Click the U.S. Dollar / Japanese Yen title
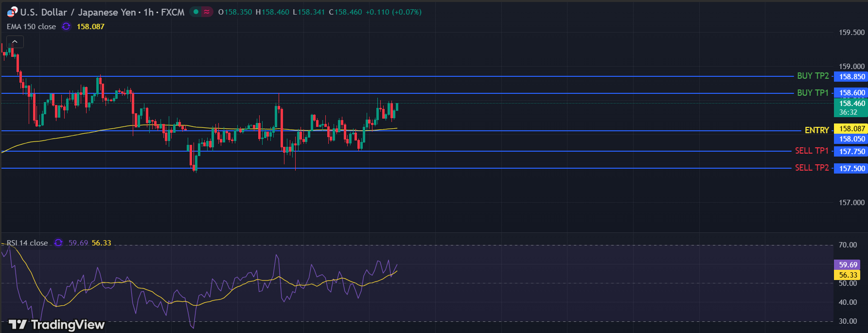The width and height of the screenshot is (868, 333). click(78, 12)
